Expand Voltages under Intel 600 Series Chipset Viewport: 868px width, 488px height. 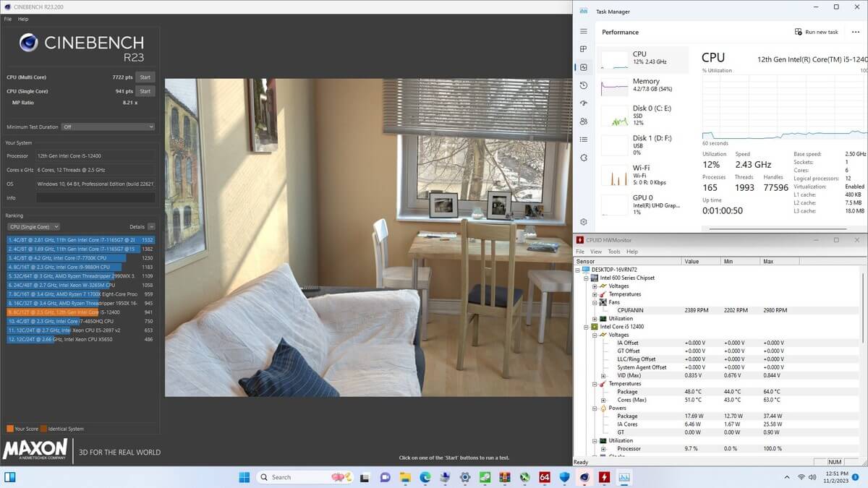[595, 286]
